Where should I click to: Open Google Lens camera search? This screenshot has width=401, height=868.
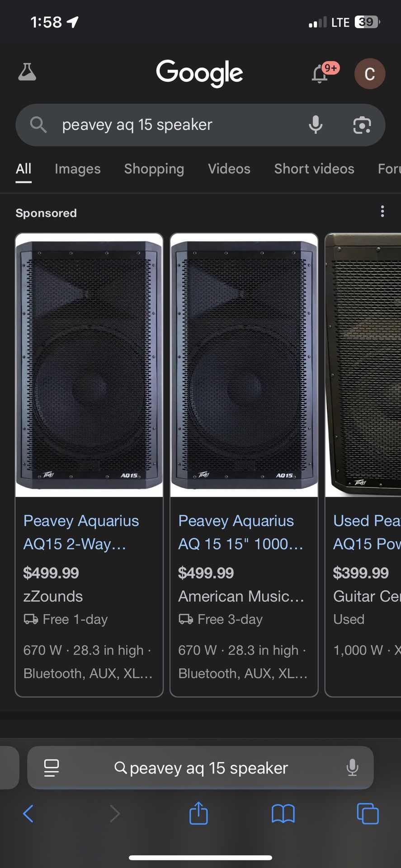(x=362, y=125)
